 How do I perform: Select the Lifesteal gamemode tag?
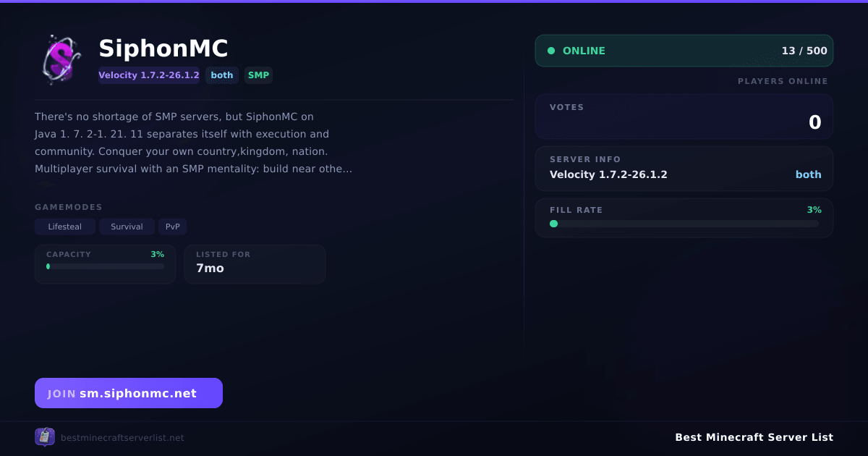pyautogui.click(x=65, y=227)
